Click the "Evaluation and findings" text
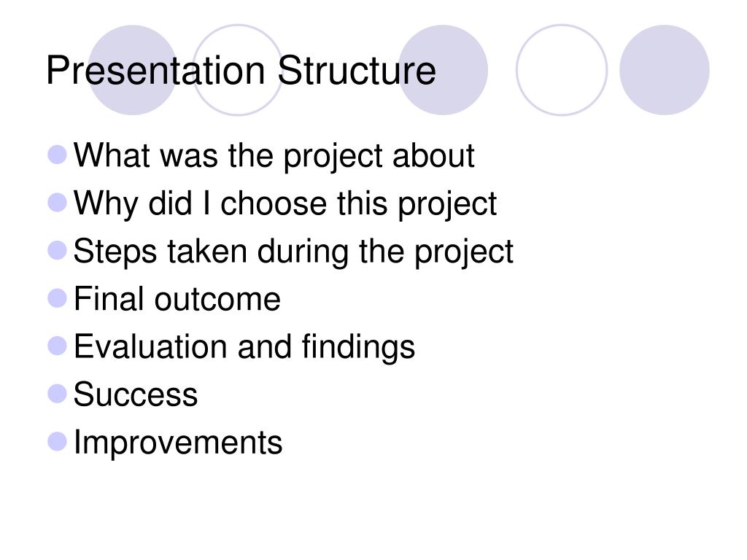 point(244,346)
